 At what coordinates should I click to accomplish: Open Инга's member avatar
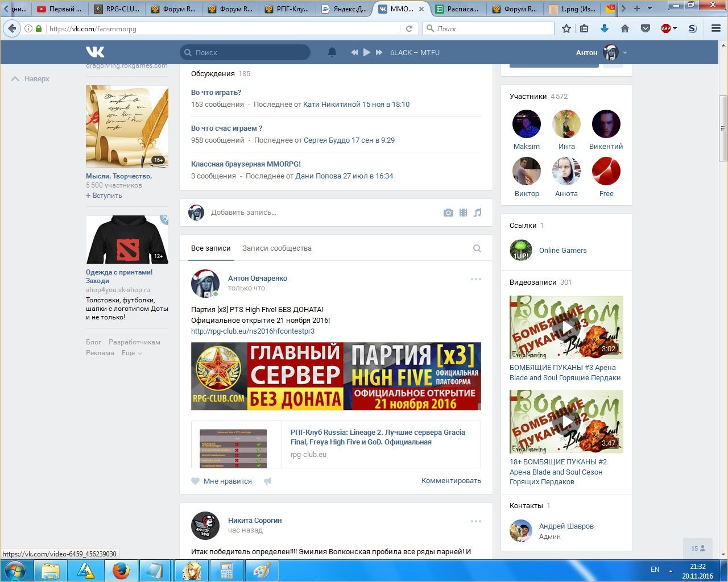pos(566,124)
